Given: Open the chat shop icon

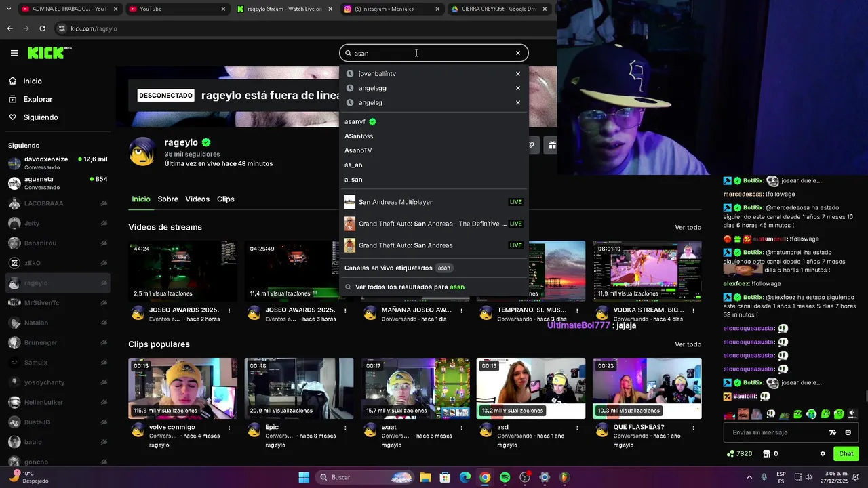Looking at the screenshot, I should click(x=766, y=453).
